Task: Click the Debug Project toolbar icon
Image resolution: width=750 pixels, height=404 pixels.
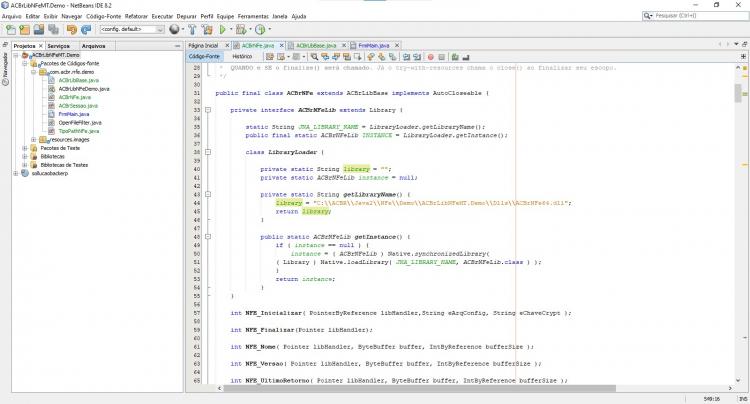Action: [241, 30]
